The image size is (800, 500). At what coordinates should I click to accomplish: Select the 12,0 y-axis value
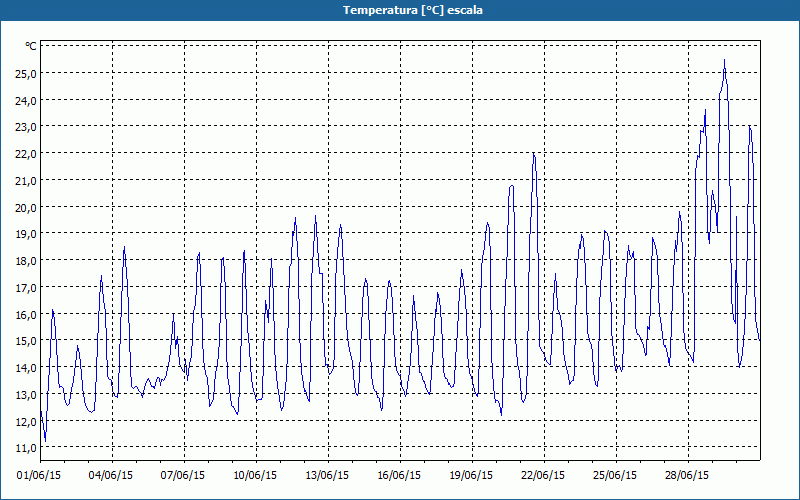pyautogui.click(x=26, y=421)
